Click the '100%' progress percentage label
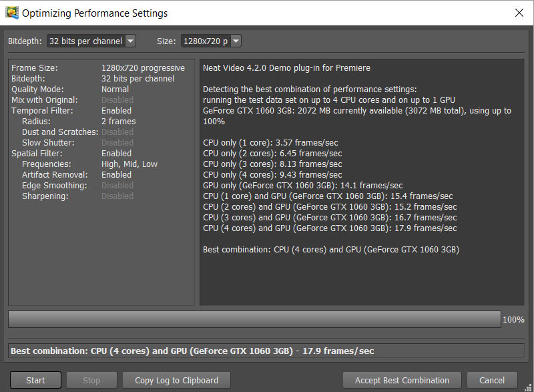 [x=513, y=319]
